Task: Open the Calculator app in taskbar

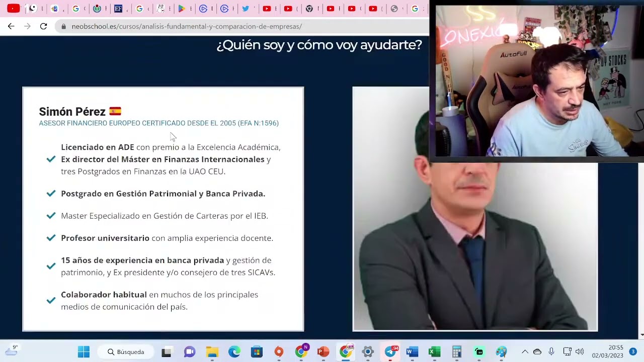Action: [x=457, y=351]
